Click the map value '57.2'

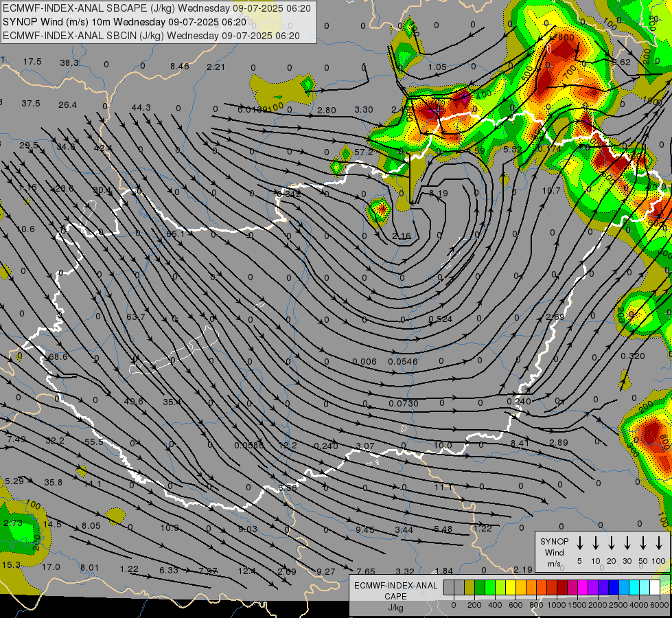click(x=363, y=152)
